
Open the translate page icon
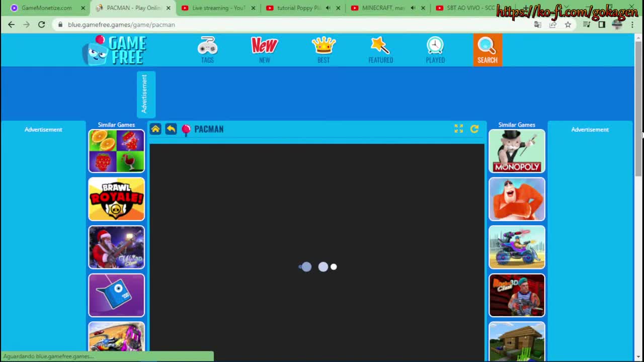coord(537,24)
